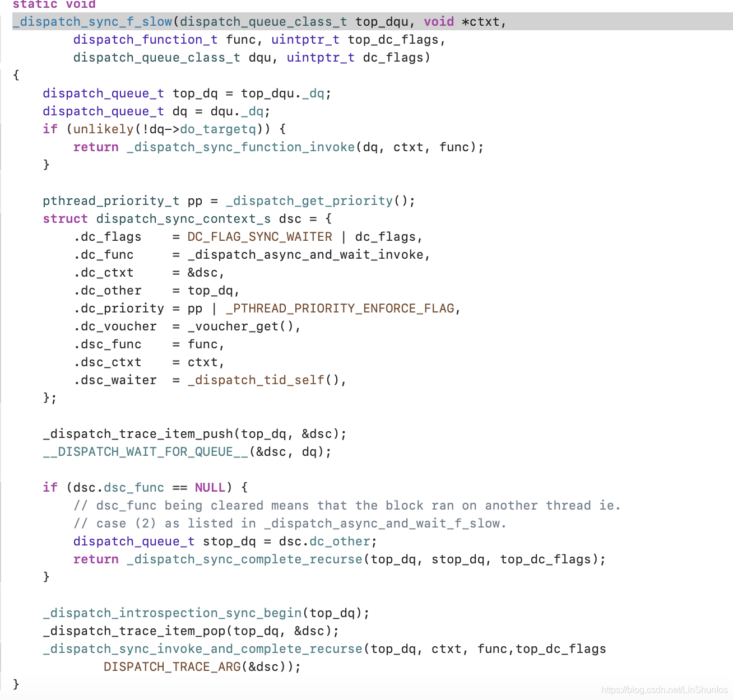This screenshot has height=700, width=733.
Task: Select __DISPATCH_WAIT_FOR_QUEUE__ macro call
Action: point(145,452)
